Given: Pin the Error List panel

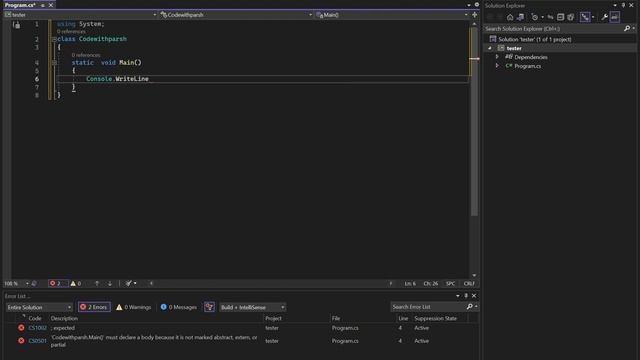Looking at the screenshot, I should click(x=466, y=296).
